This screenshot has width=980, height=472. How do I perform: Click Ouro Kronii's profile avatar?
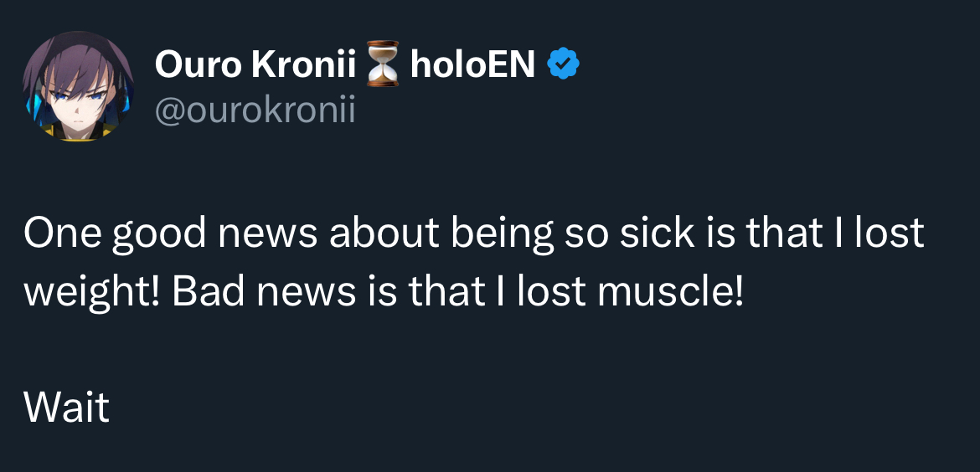coord(77,86)
